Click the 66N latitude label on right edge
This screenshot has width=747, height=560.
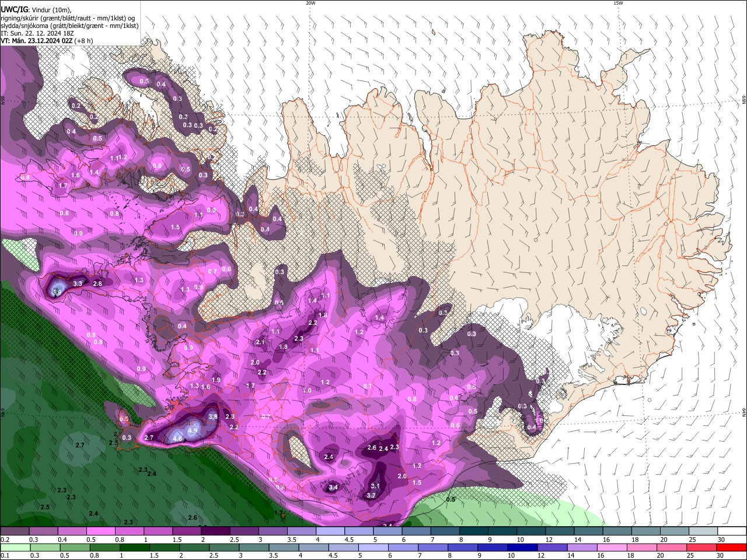744,101
